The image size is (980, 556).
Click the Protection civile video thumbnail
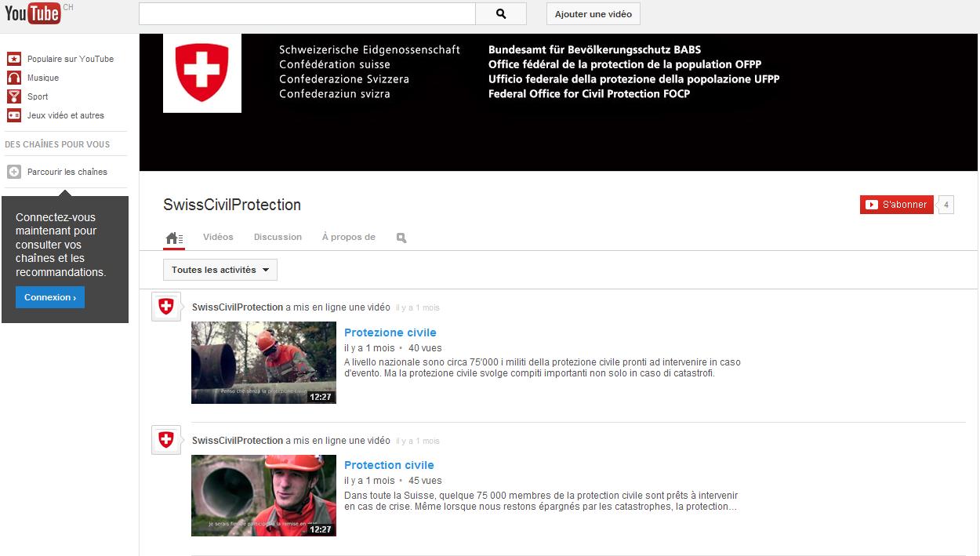point(263,496)
